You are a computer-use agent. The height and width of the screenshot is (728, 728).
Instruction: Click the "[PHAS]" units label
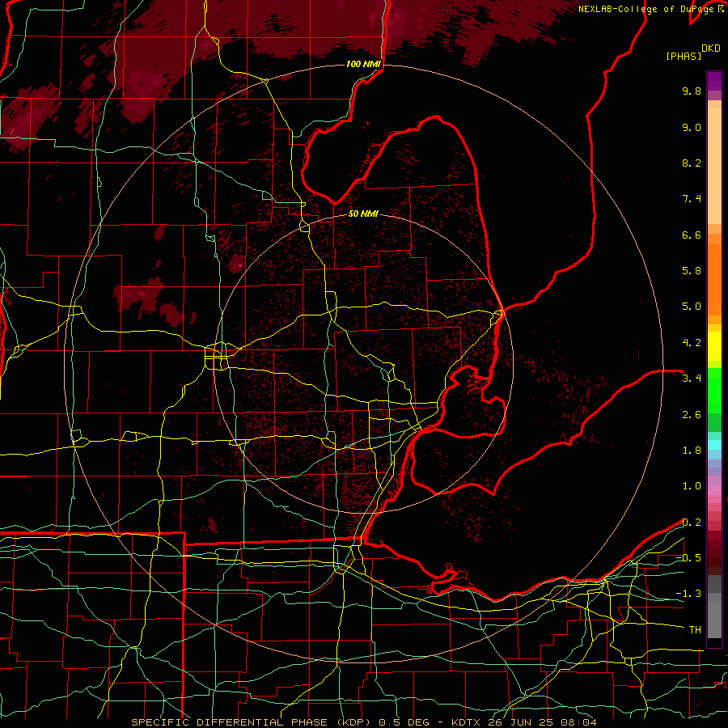[684, 56]
